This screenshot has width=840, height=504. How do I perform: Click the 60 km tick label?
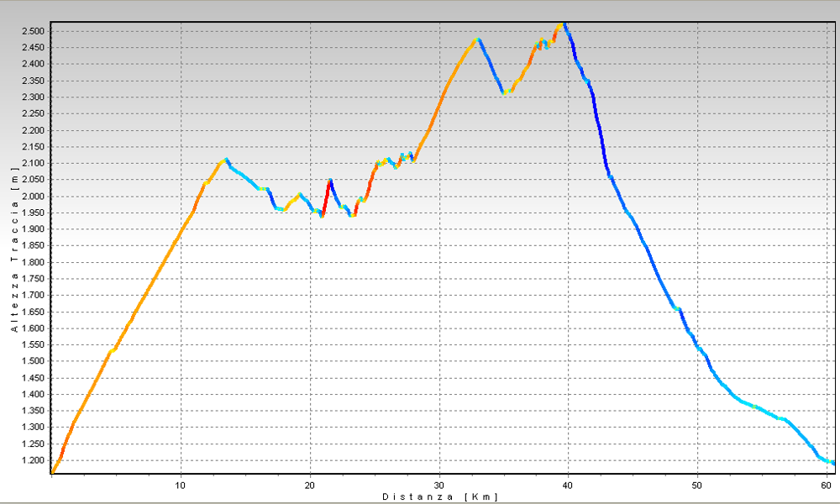click(827, 486)
